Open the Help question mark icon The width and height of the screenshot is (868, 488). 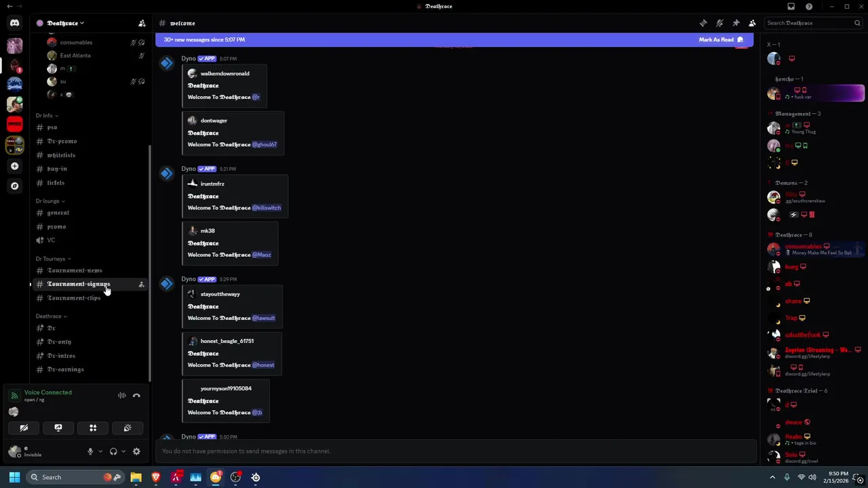[809, 6]
